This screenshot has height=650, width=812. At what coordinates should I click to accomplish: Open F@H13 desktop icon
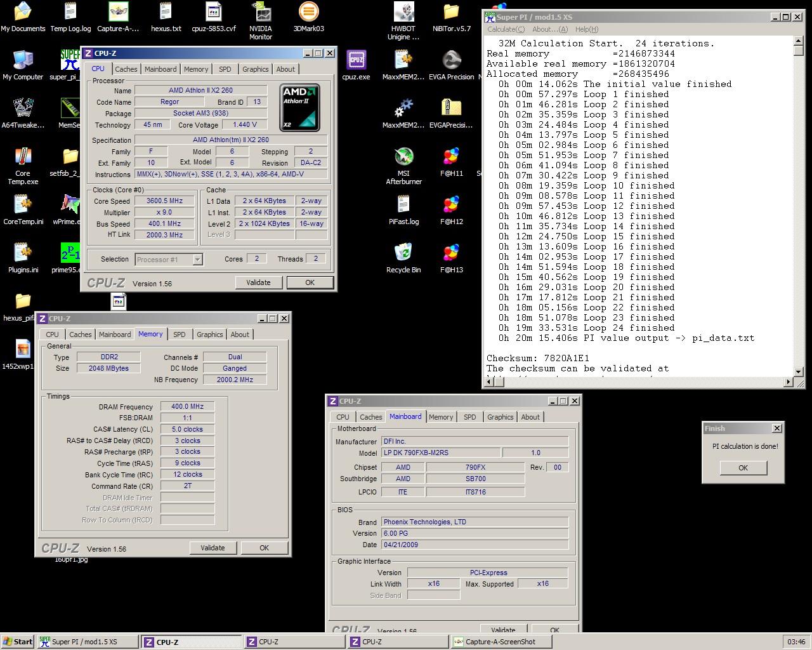(451, 258)
